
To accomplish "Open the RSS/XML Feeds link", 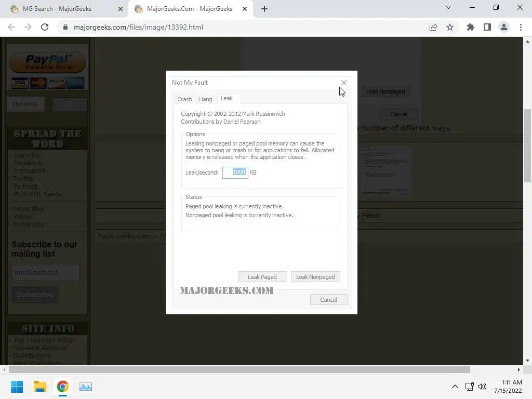I will pos(37,194).
